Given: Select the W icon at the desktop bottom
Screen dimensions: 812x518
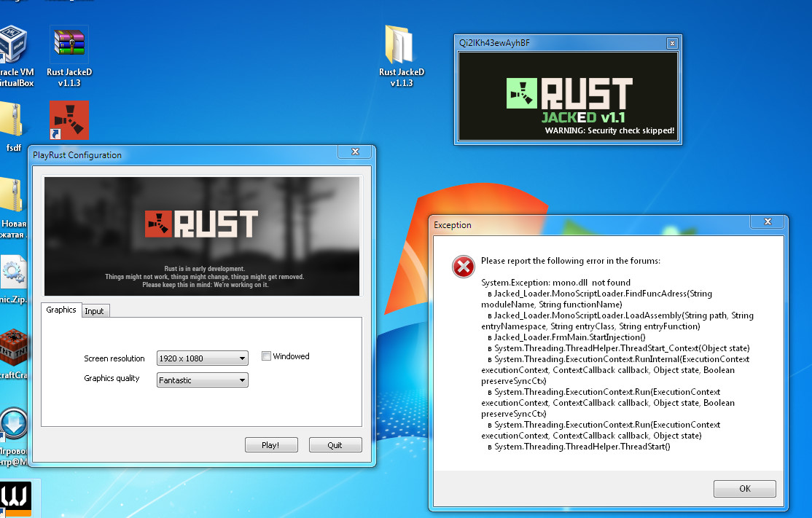Looking at the screenshot, I should point(15,498).
